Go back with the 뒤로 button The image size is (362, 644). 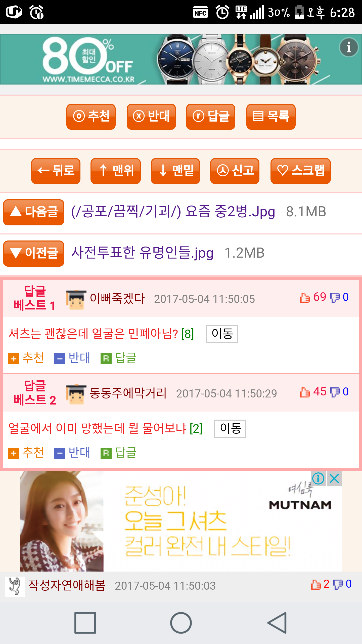coord(56,171)
